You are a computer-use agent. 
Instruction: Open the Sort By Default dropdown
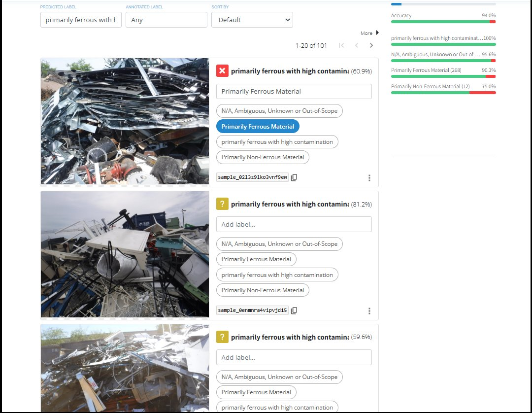pos(252,20)
